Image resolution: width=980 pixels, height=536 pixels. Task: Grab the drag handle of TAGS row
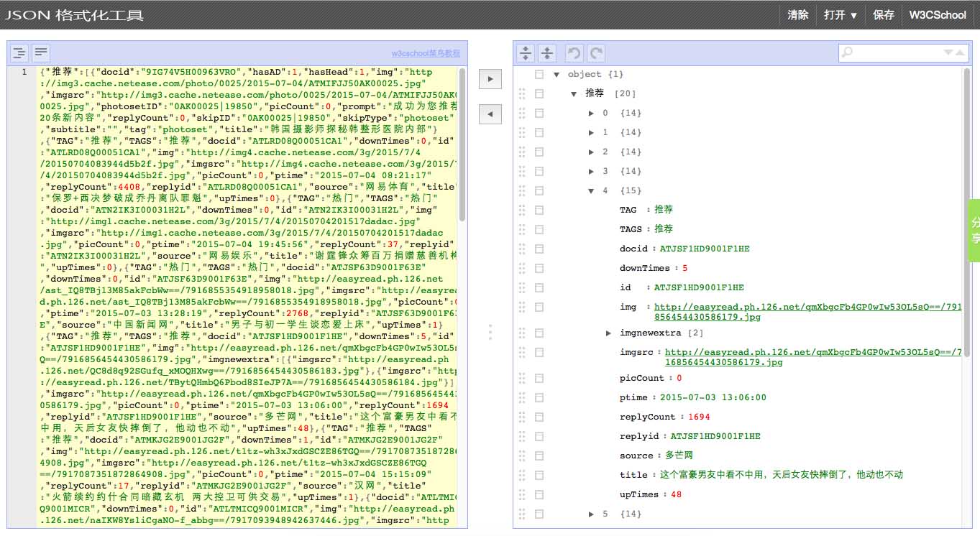click(x=522, y=229)
